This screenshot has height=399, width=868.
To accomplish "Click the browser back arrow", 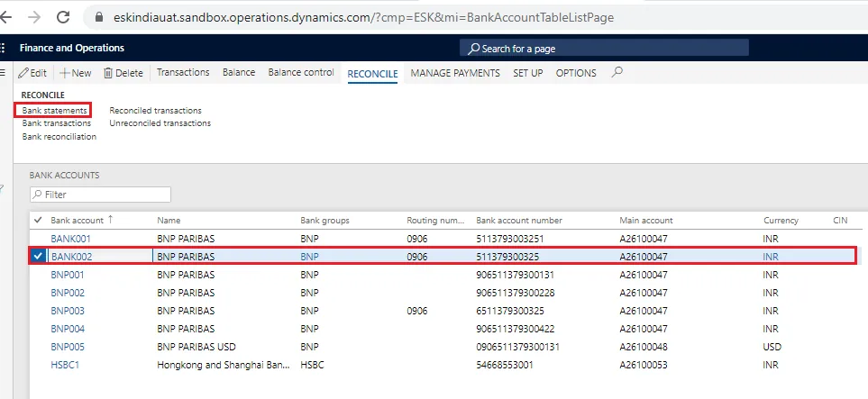I will 5,17.
